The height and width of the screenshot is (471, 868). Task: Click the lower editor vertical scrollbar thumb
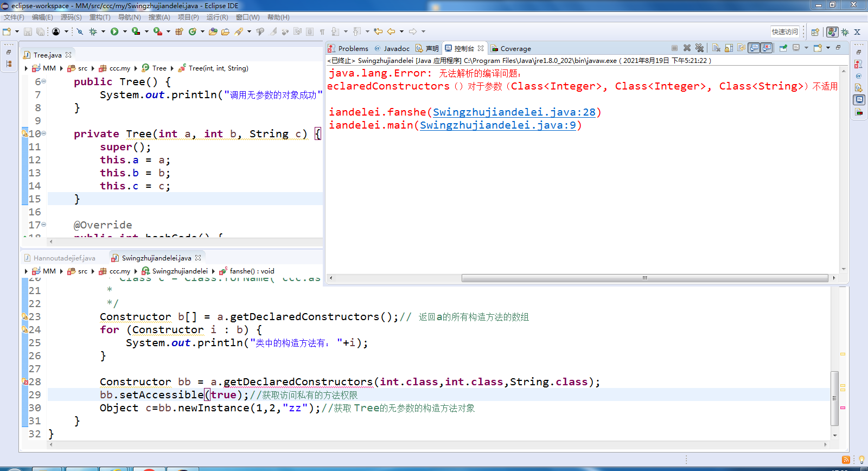click(x=835, y=399)
